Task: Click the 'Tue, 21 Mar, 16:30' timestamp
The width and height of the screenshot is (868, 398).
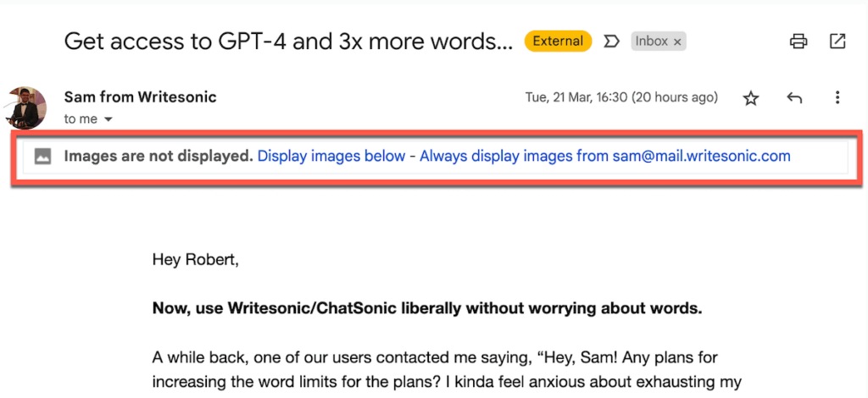Action: (621, 98)
